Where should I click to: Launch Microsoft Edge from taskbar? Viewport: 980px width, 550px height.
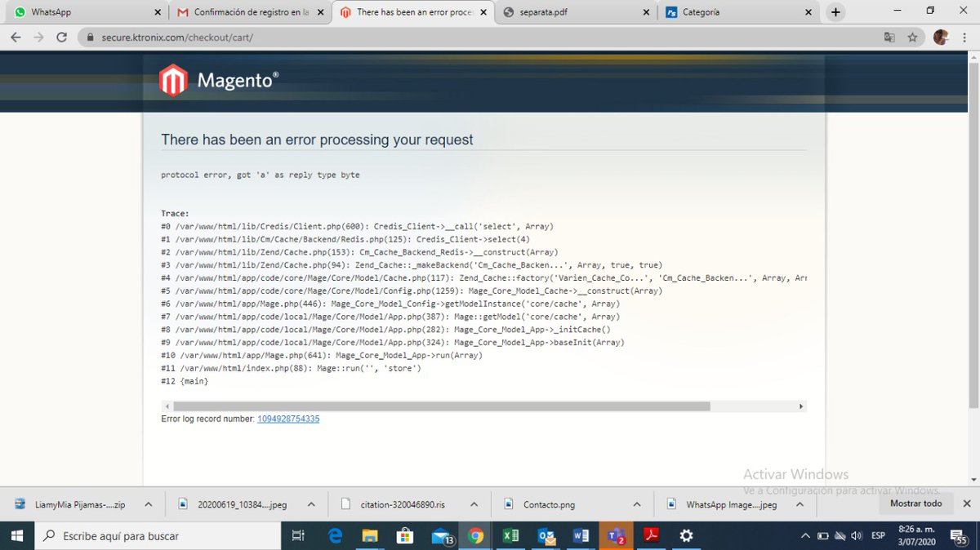[x=335, y=535]
